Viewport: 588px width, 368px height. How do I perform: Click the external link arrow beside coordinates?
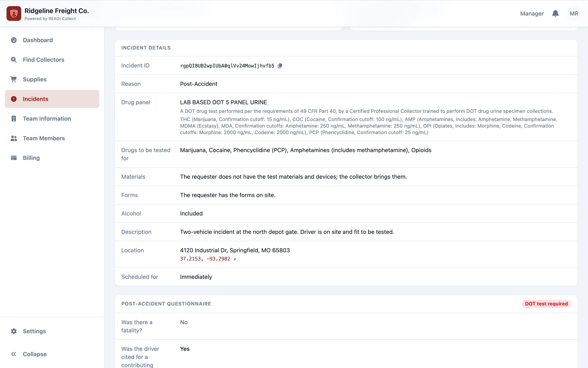[234, 259]
